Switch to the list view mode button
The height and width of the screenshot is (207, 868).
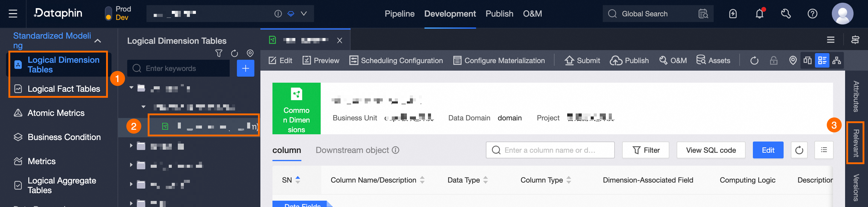[x=822, y=60]
